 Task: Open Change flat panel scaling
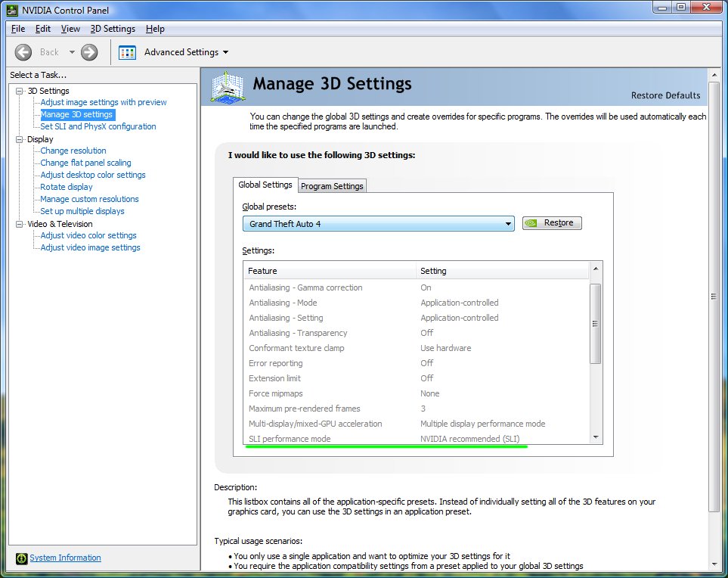[x=86, y=163]
